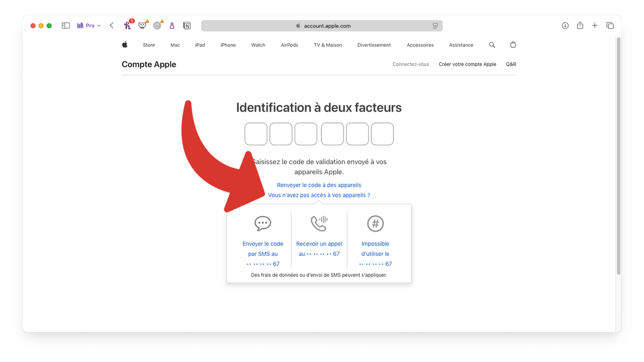Open the Accessoires menu item

420,45
